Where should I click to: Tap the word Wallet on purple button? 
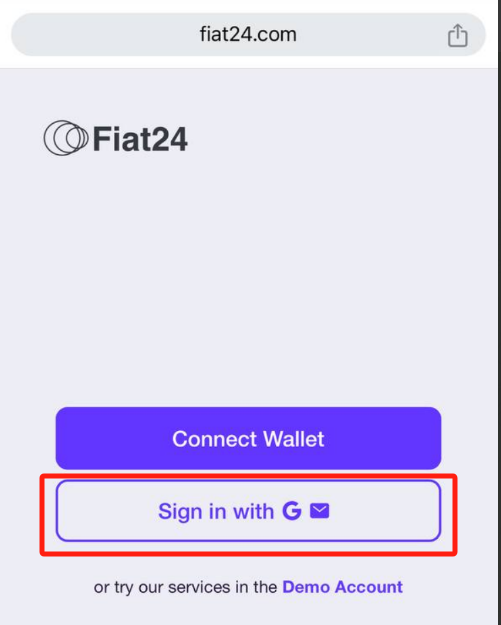coord(294,439)
